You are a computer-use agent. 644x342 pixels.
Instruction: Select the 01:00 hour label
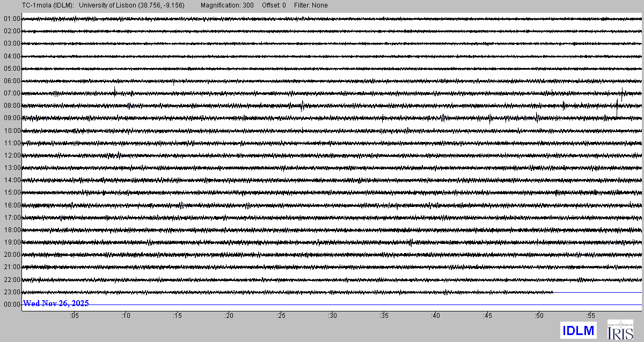pyautogui.click(x=12, y=19)
